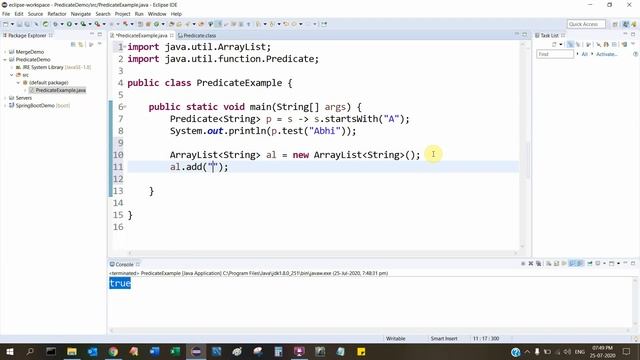
Task: Switch to the Predicate.class editor tab
Action: click(x=197, y=36)
